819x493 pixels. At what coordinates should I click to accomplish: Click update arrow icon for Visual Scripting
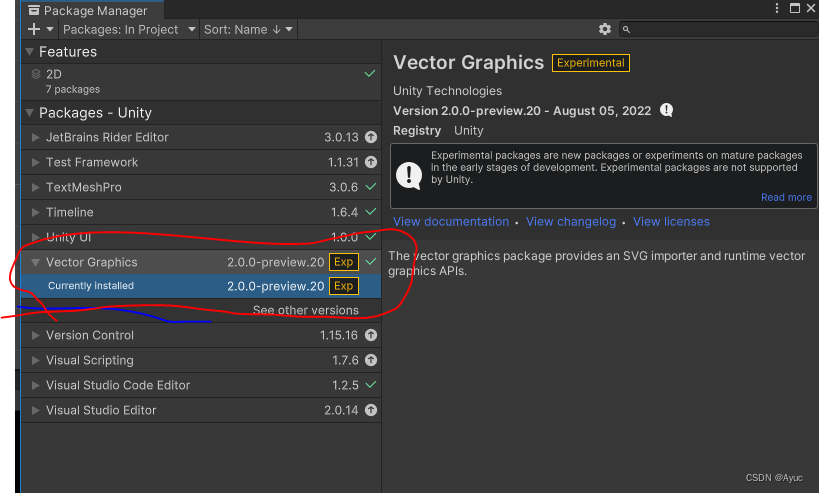click(x=371, y=360)
